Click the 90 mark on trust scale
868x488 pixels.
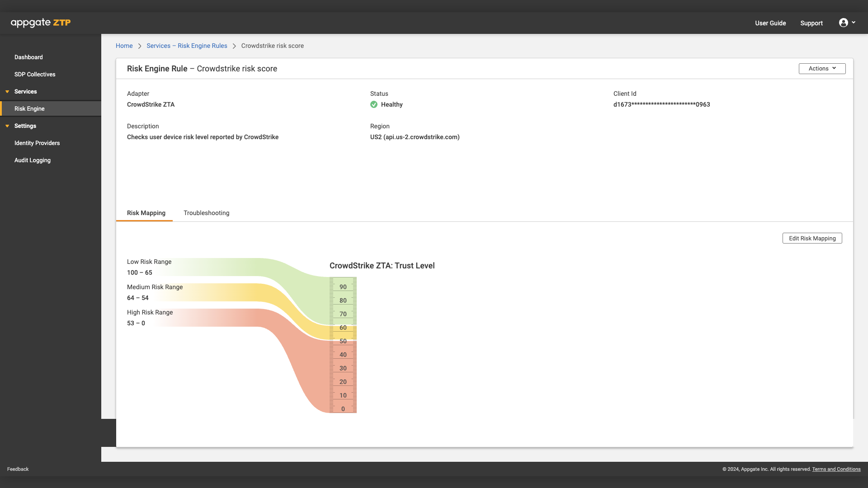343,287
